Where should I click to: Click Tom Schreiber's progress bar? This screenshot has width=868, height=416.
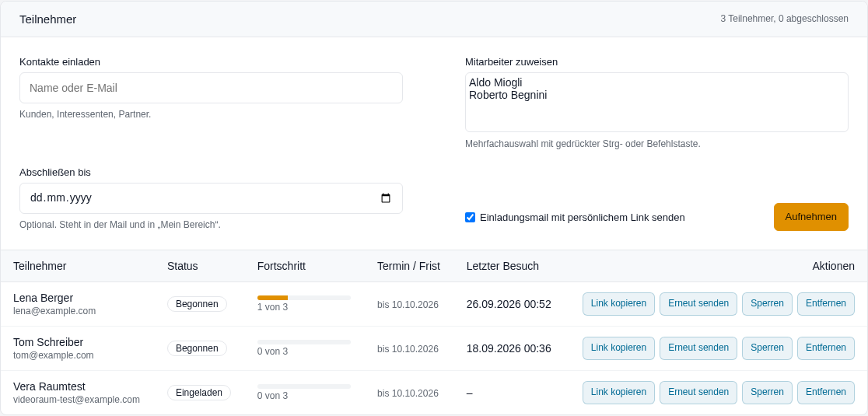304,342
